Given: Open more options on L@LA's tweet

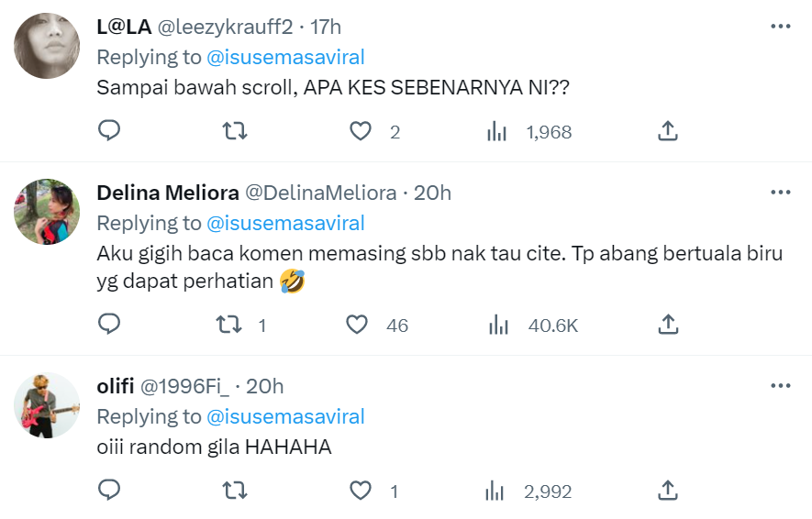Looking at the screenshot, I should [x=780, y=27].
